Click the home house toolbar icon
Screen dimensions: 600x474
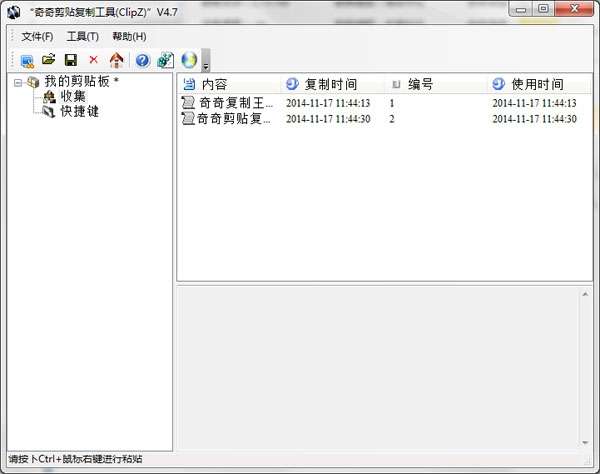pos(117,60)
